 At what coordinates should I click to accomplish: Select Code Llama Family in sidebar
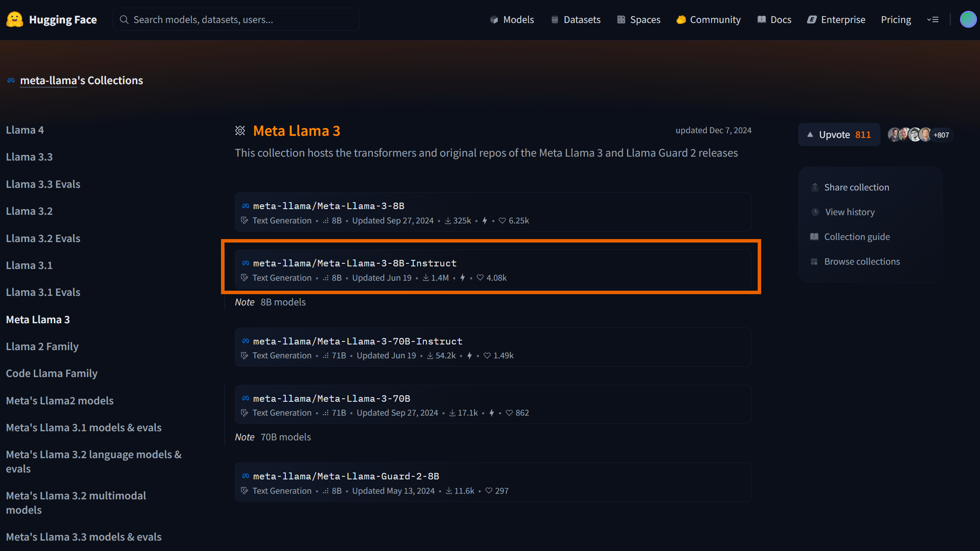pyautogui.click(x=52, y=373)
